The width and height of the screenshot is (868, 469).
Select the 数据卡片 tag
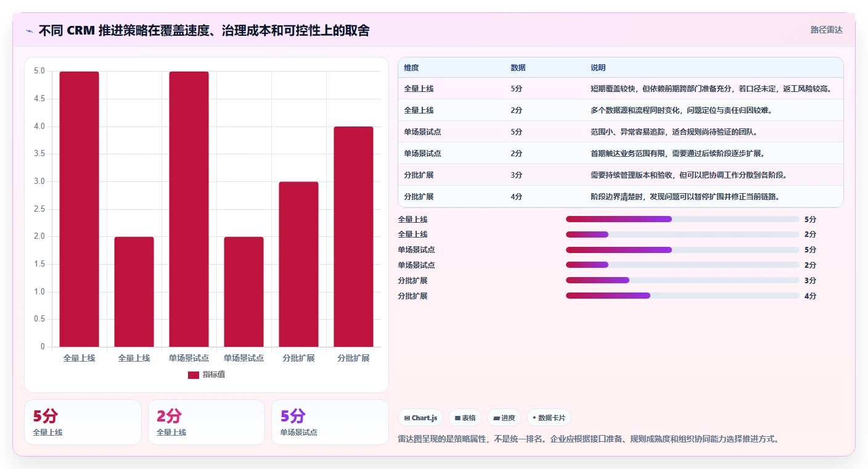[549, 418]
